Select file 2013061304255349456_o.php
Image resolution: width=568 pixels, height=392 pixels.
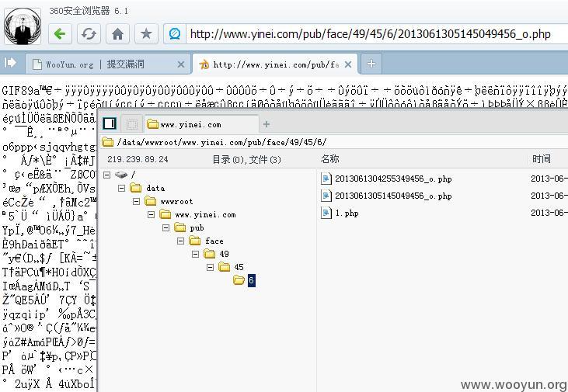click(x=393, y=179)
